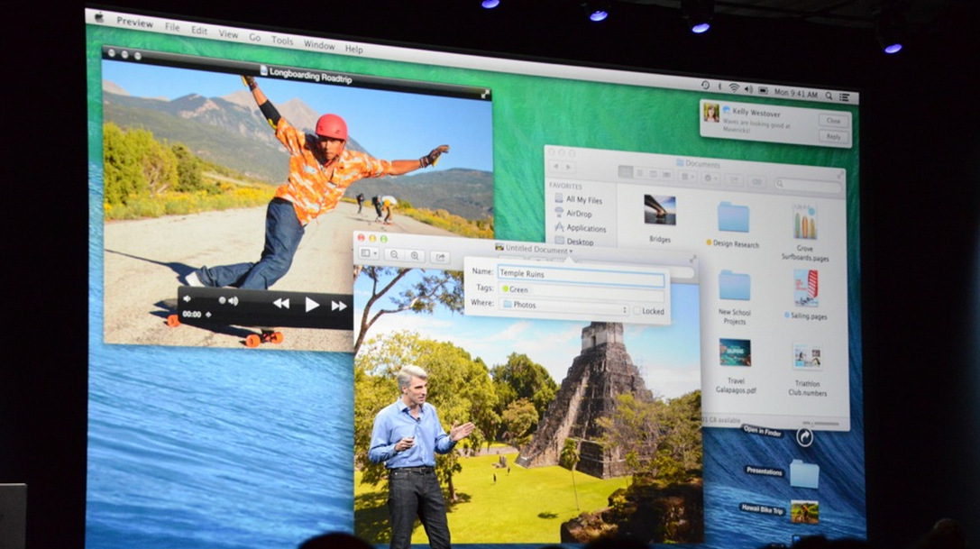Click Close on the notification banner
Image resolution: width=980 pixels, height=549 pixels.
point(833,121)
